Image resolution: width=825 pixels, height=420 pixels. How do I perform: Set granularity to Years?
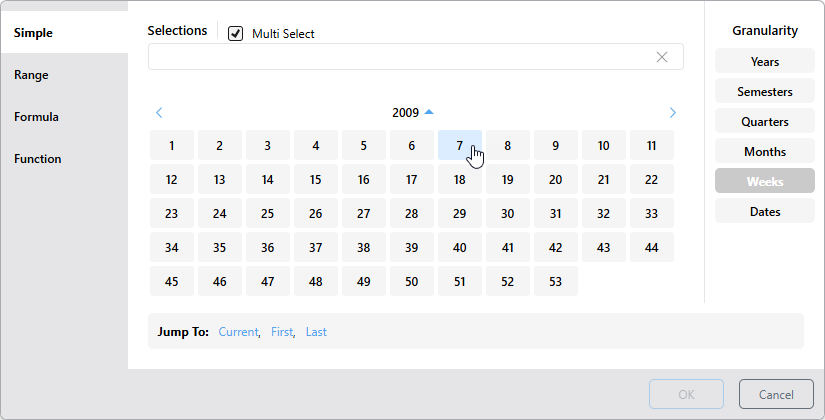(765, 62)
